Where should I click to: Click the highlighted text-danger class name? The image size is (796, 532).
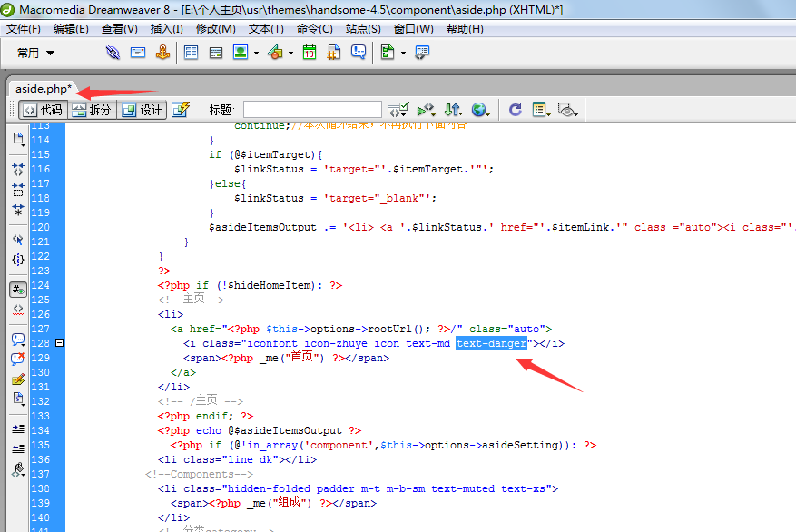[491, 344]
